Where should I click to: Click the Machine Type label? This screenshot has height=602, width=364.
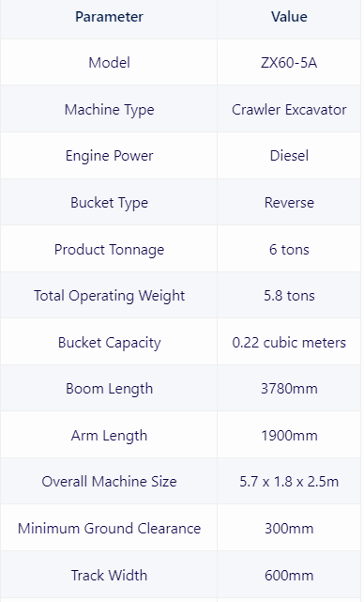pyautogui.click(x=109, y=110)
